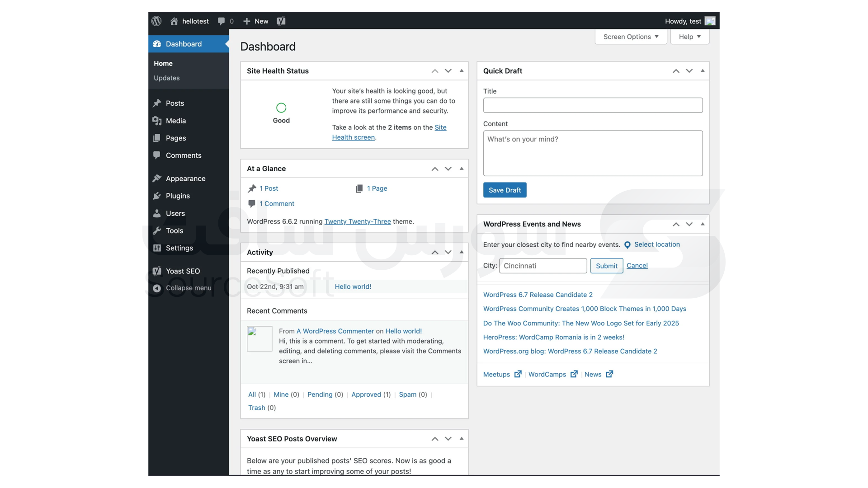Open the Appearance menu
The image size is (868, 488).
pos(185,178)
